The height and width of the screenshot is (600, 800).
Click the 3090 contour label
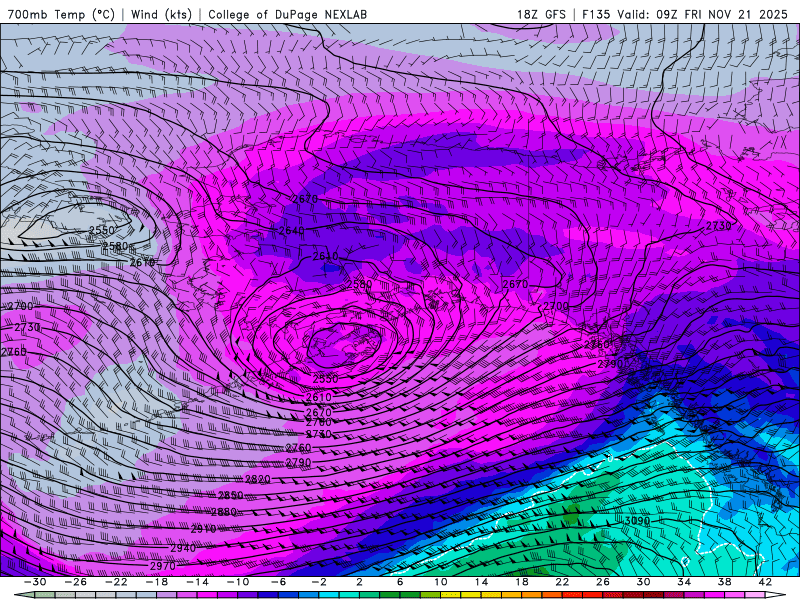[x=637, y=521]
